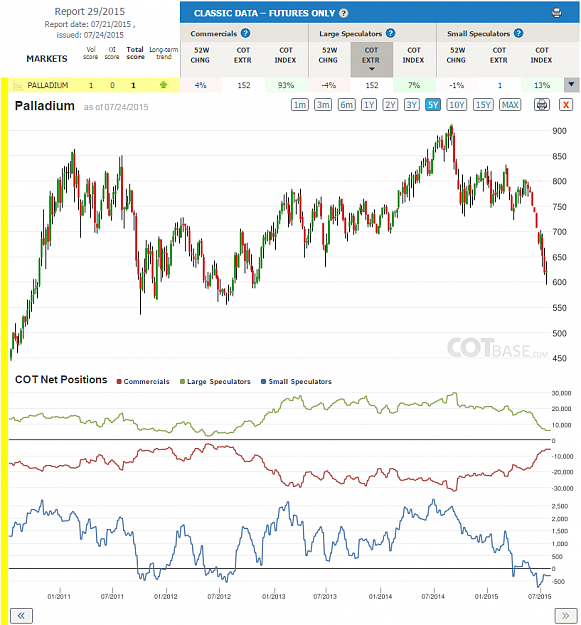This screenshot has width=581, height=625.
Task: Click the PALLADIUM market name
Action: [48, 85]
